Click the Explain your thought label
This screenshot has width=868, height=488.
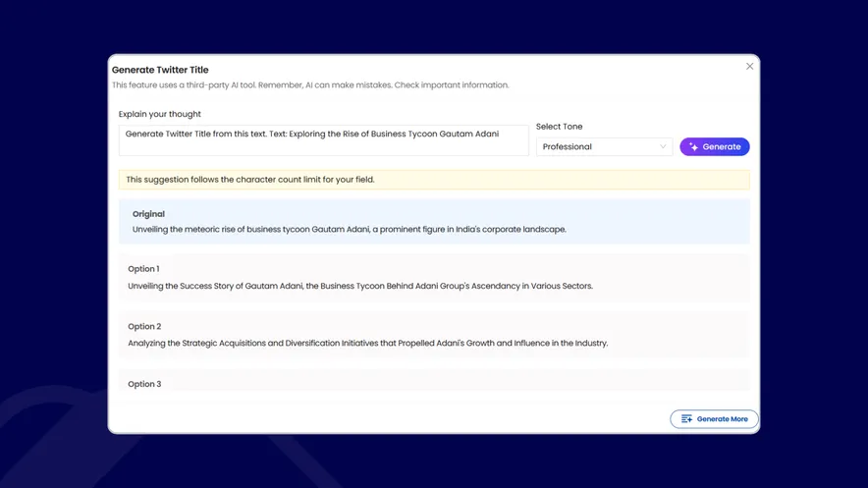(160, 114)
